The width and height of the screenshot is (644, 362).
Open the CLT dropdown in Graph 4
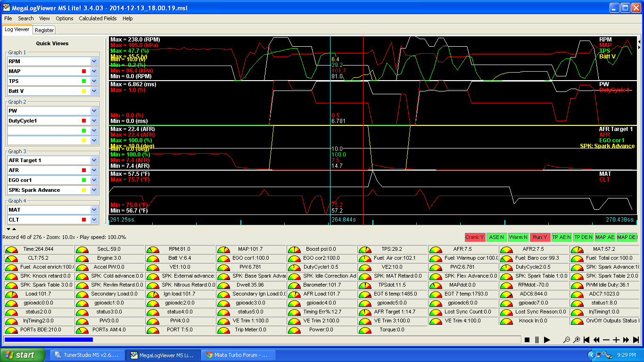click(x=93, y=219)
